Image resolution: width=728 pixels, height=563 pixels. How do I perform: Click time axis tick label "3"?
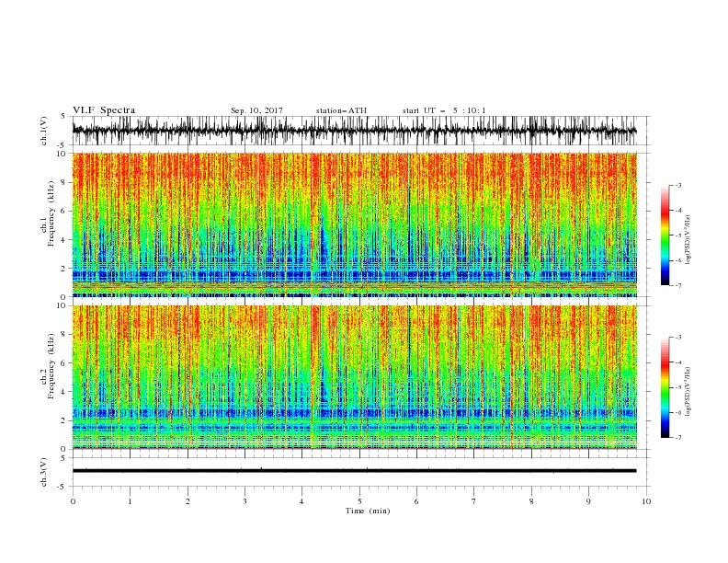click(245, 501)
